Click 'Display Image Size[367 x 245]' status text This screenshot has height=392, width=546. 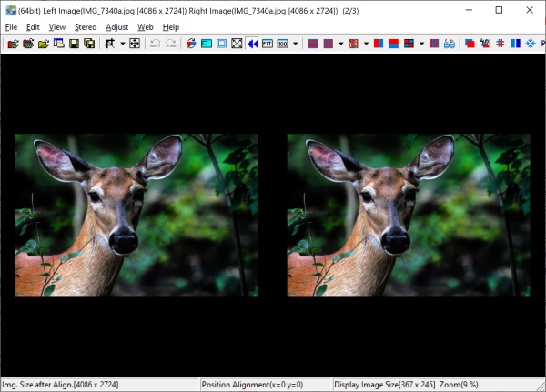[x=385, y=385]
